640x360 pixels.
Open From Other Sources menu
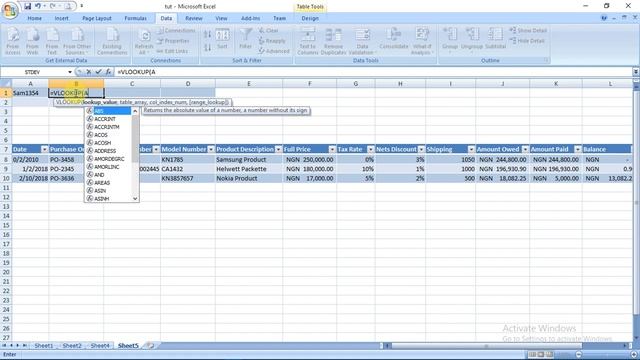[77, 41]
